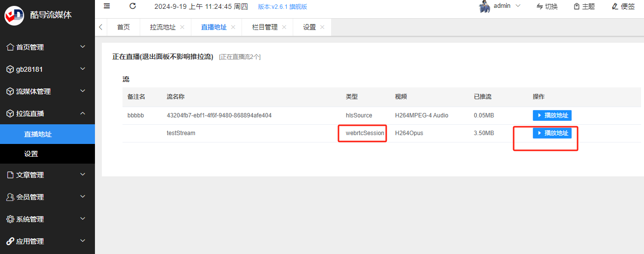
Task: Expand the 系统管理 sidebar menu
Action: pos(47,219)
